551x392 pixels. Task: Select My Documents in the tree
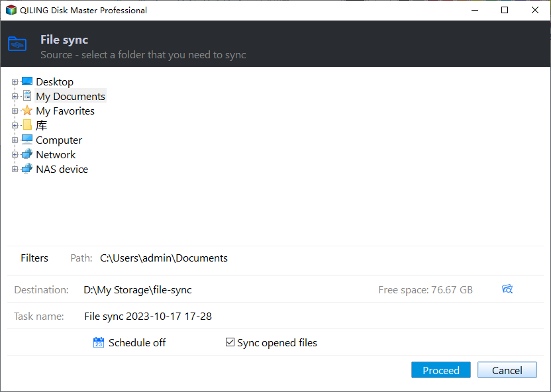tap(71, 96)
